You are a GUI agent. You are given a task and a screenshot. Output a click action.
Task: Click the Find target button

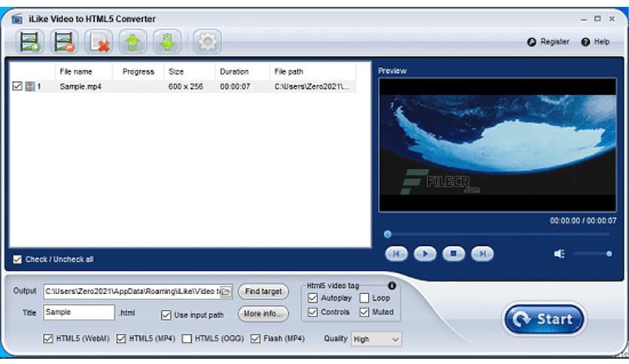coord(263,292)
